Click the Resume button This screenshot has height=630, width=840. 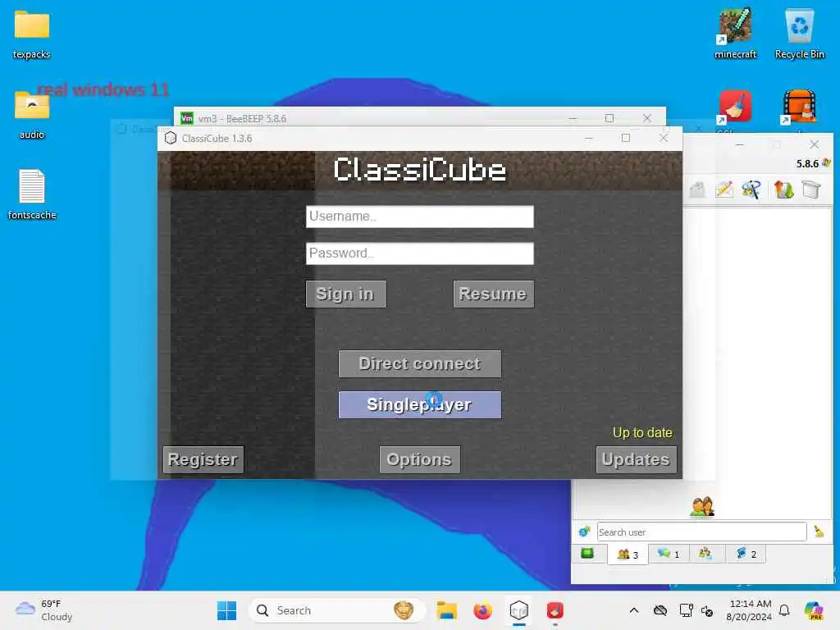(493, 294)
